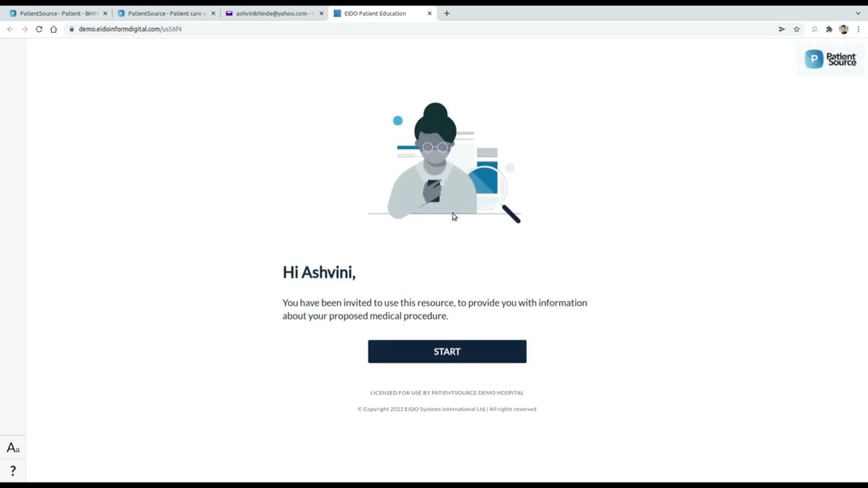The height and width of the screenshot is (488, 868).
Task: Open the text size Aa accessibility option
Action: point(13,448)
